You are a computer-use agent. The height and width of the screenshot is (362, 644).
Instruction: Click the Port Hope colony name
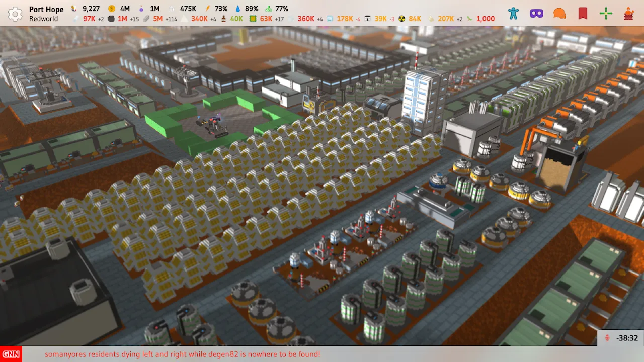pos(46,9)
